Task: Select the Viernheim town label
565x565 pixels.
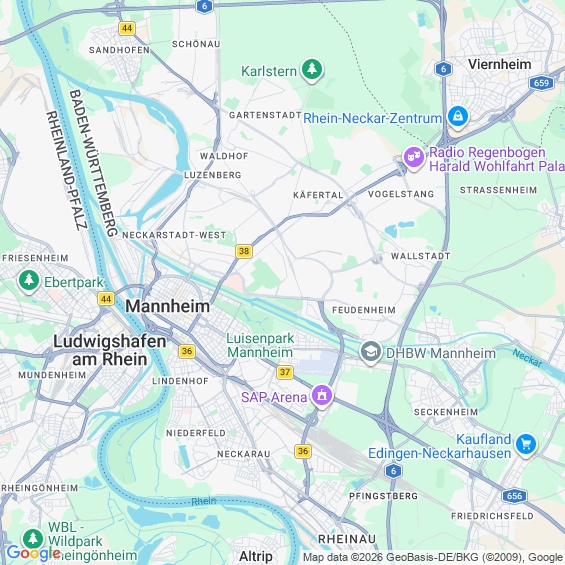Action: pos(499,64)
